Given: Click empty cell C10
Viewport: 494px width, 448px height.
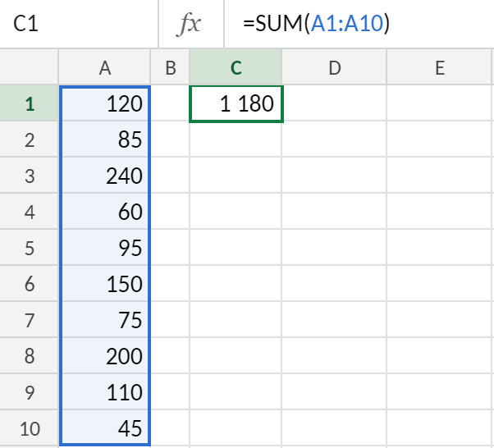Looking at the screenshot, I should click(236, 427).
